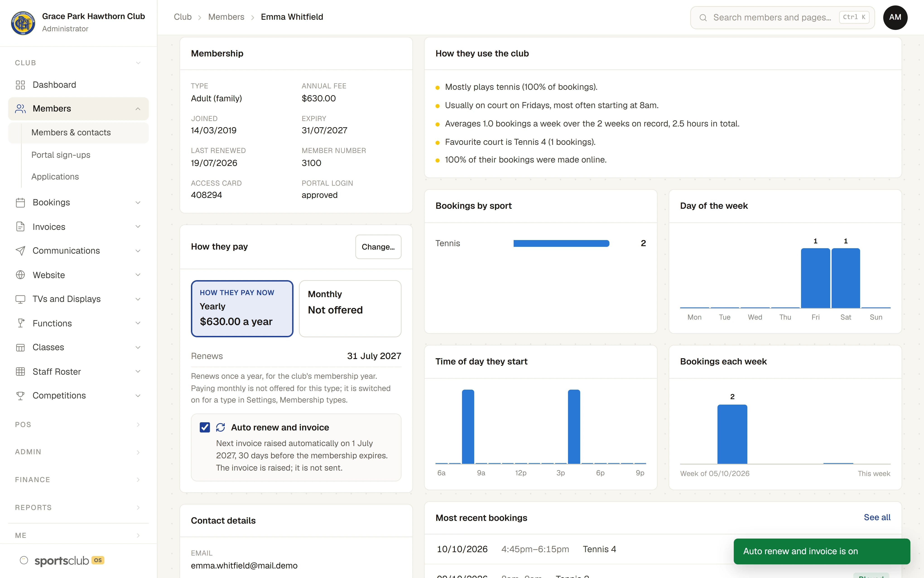Viewport: 924px width, 578px height.
Task: Click the Classes table icon
Action: (x=20, y=347)
